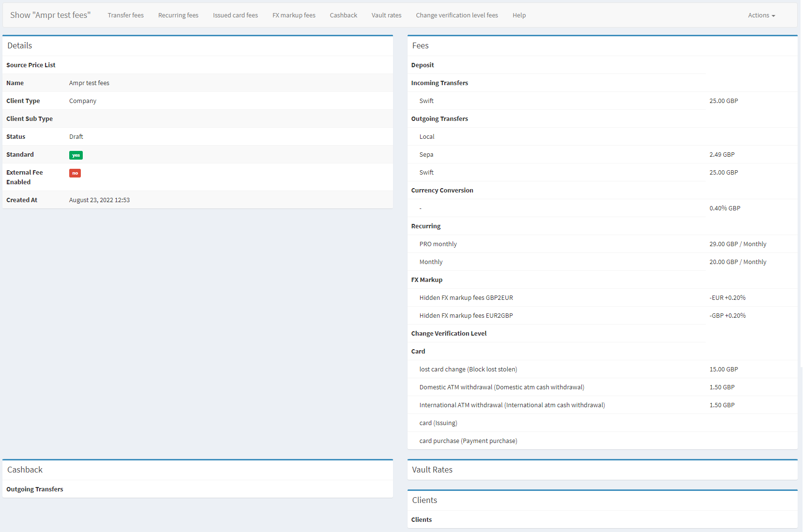Click Hidden FX markup fees GBP2EUR row
The width and height of the screenshot is (803, 532).
466,298
